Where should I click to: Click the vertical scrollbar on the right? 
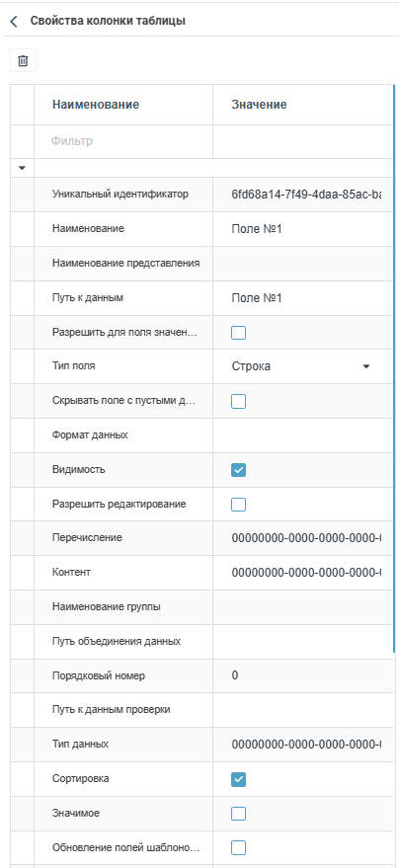pos(395,368)
